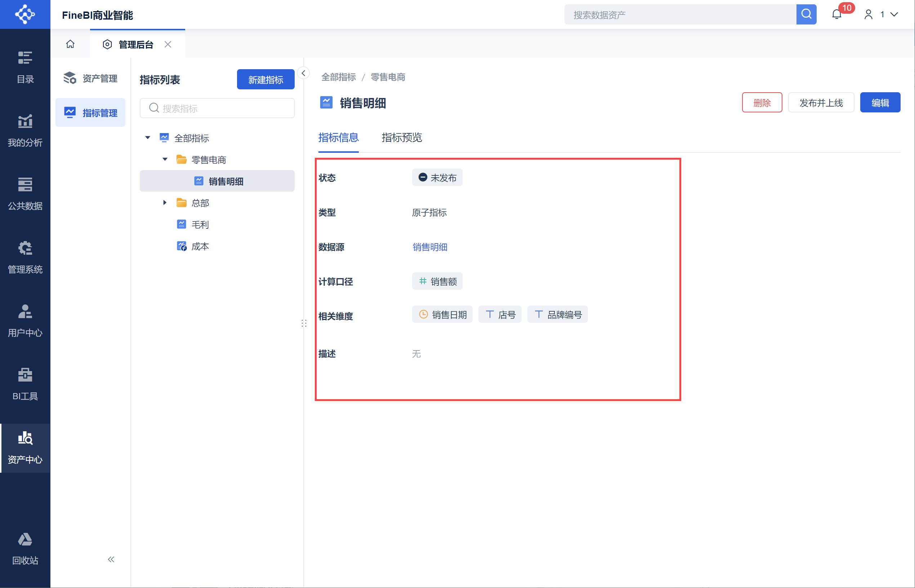Select 全部指标 in the tree
This screenshot has width=915, height=588.
[192, 138]
